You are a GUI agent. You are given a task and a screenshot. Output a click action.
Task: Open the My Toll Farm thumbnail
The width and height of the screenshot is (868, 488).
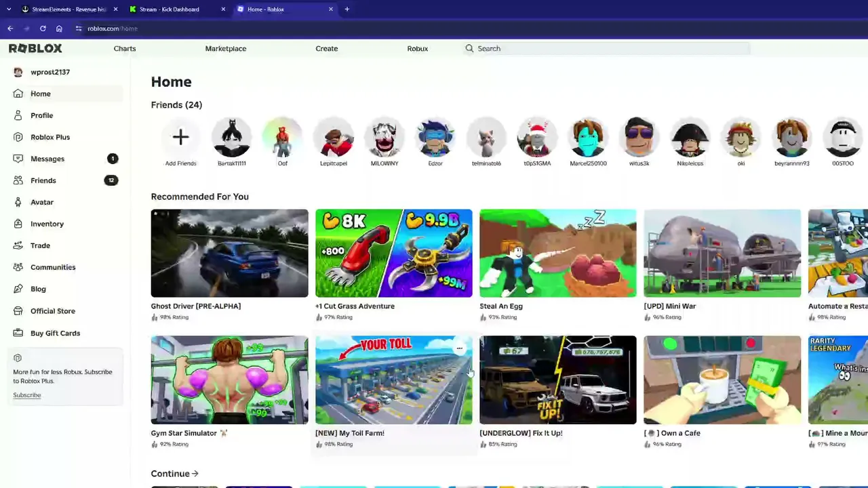click(x=393, y=380)
